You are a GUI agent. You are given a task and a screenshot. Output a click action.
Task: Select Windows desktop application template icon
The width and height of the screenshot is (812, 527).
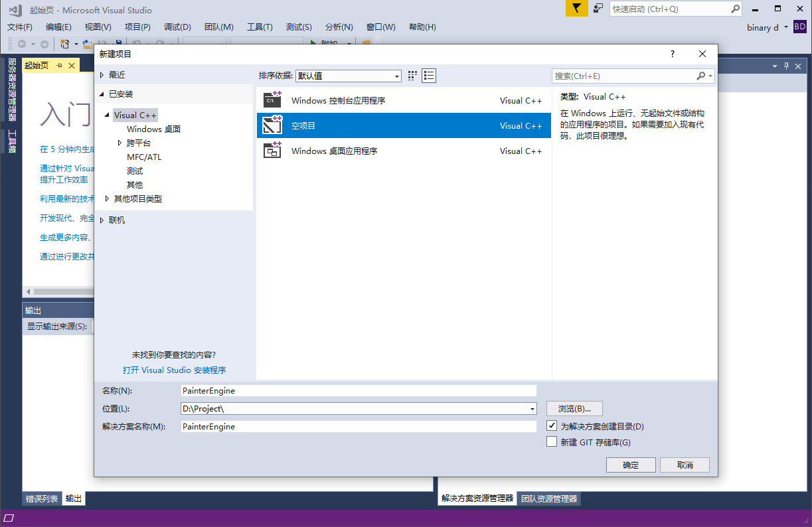click(272, 151)
